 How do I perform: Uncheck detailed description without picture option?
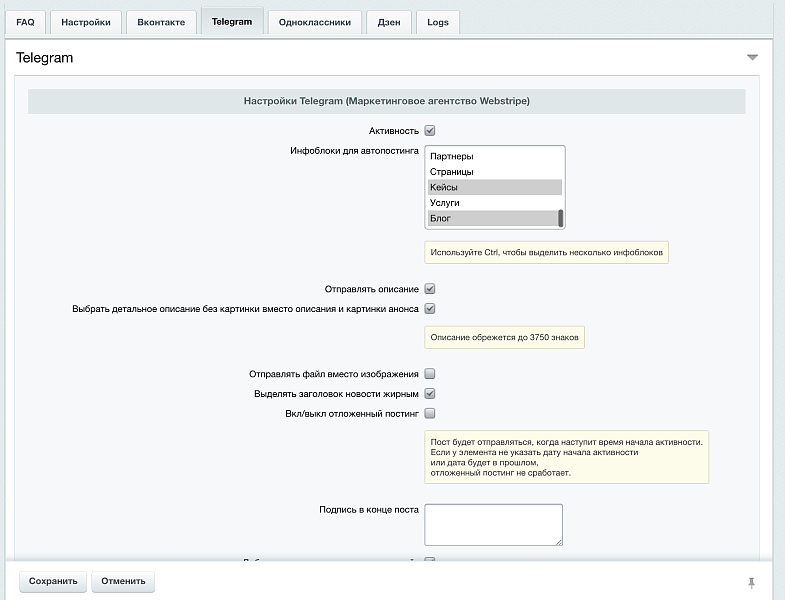tap(430, 309)
